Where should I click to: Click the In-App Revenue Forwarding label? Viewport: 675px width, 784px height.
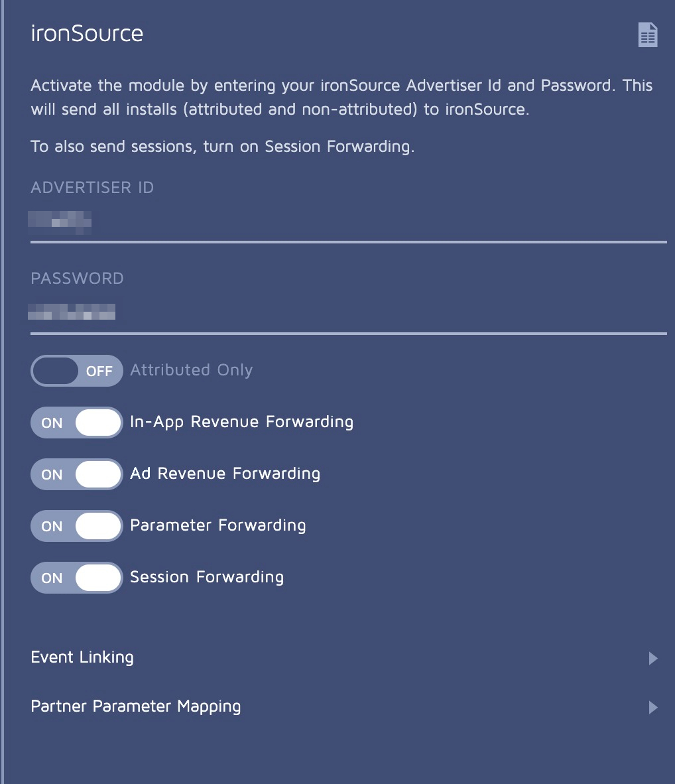242,422
